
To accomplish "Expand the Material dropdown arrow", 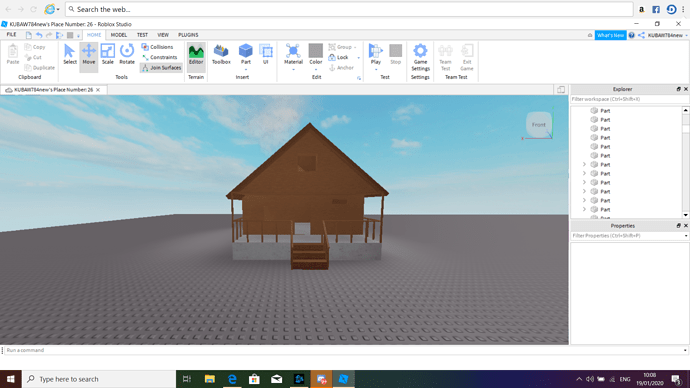I will pyautogui.click(x=293, y=70).
